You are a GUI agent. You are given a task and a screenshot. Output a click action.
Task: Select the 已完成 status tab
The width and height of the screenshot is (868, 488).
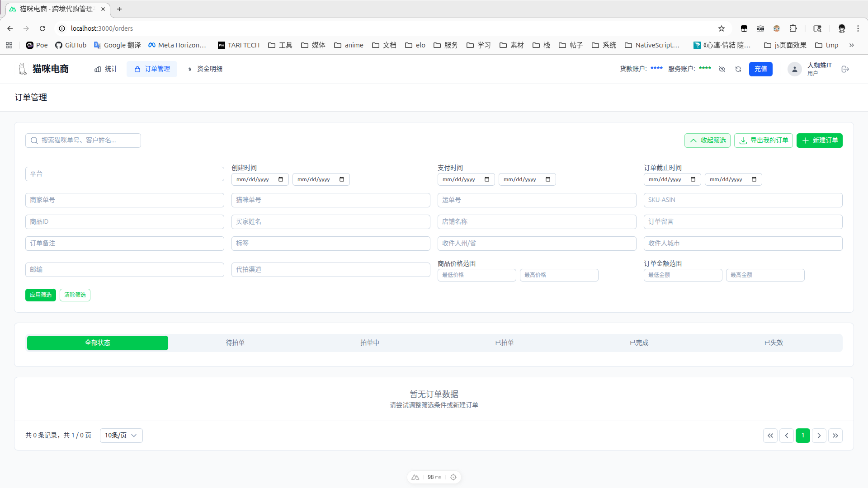pos(639,343)
